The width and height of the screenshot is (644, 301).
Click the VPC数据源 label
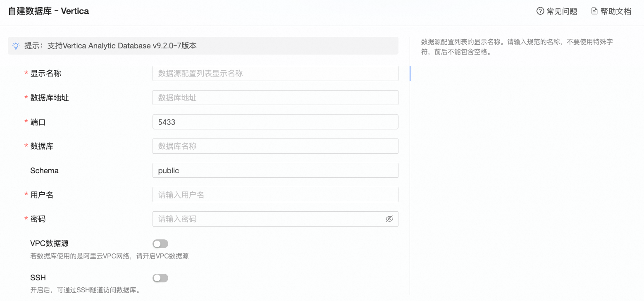(x=50, y=244)
